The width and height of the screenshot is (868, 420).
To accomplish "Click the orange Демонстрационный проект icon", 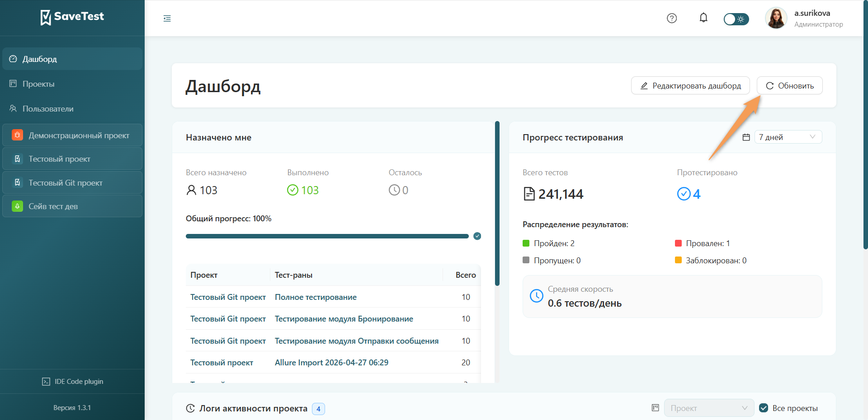I will 18,135.
